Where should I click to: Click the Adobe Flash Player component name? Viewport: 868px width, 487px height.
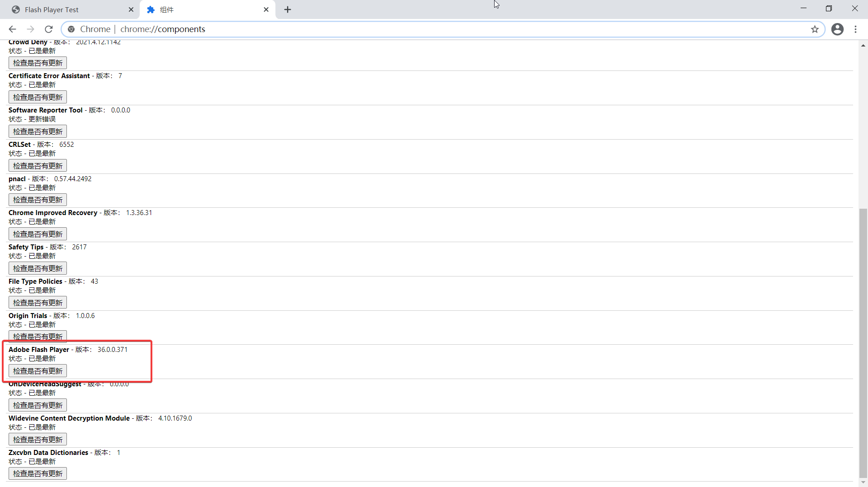[39, 350]
